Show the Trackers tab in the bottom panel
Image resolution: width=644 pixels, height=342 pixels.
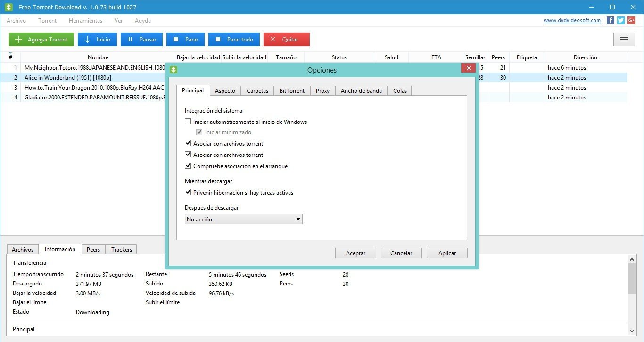(122, 250)
